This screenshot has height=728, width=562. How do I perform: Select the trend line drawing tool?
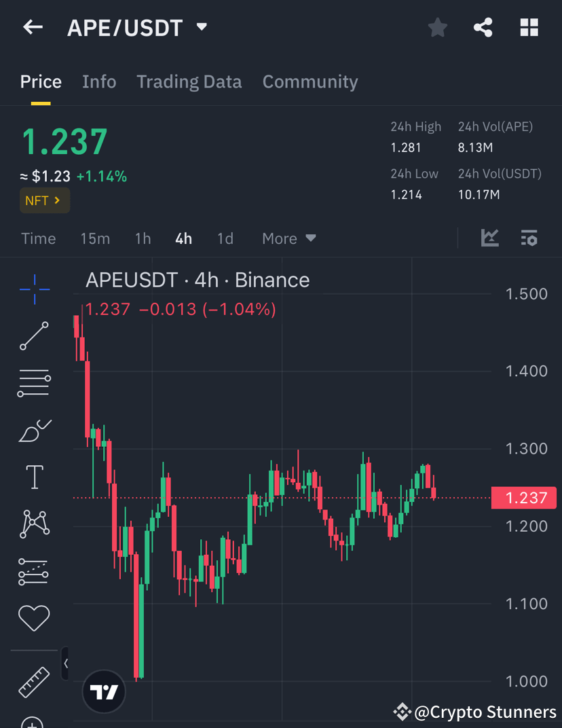pos(34,335)
